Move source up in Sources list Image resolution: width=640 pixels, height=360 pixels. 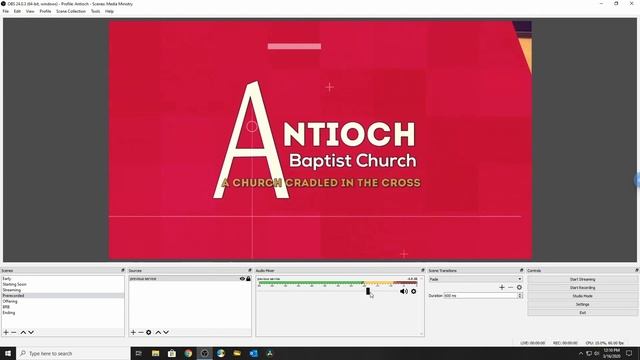pyautogui.click(x=158, y=332)
